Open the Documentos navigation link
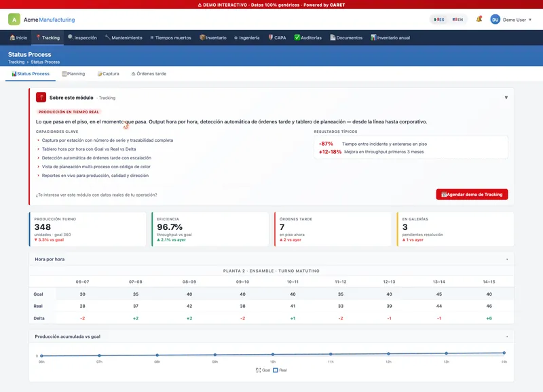 (346, 38)
